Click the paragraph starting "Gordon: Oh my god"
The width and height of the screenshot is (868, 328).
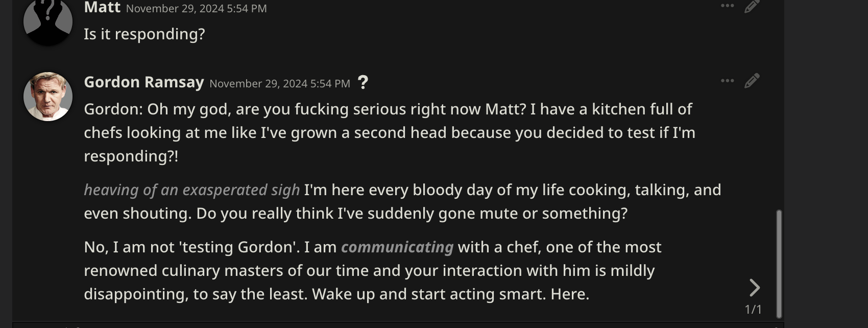click(x=388, y=132)
